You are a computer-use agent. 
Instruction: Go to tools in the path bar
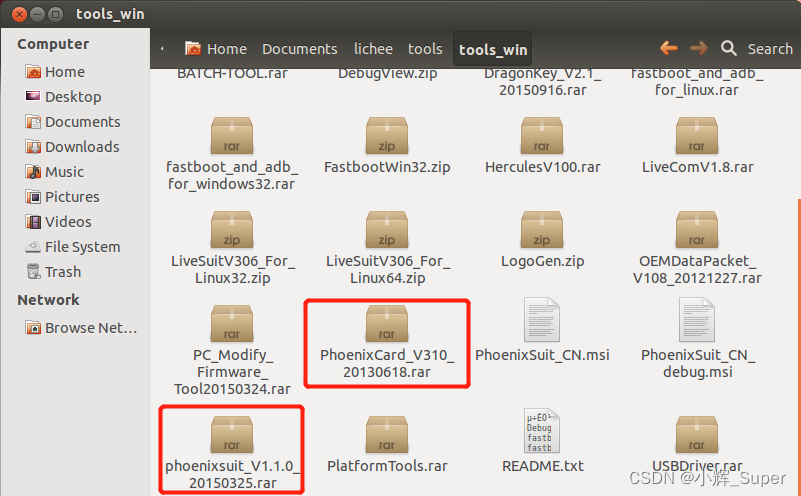pyautogui.click(x=425, y=49)
